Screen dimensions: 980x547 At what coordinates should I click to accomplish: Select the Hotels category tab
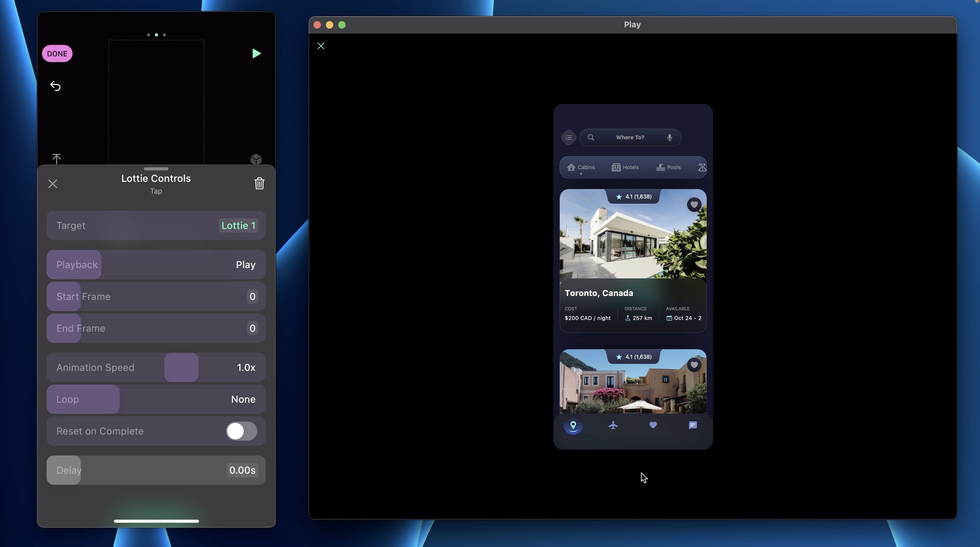tap(625, 168)
